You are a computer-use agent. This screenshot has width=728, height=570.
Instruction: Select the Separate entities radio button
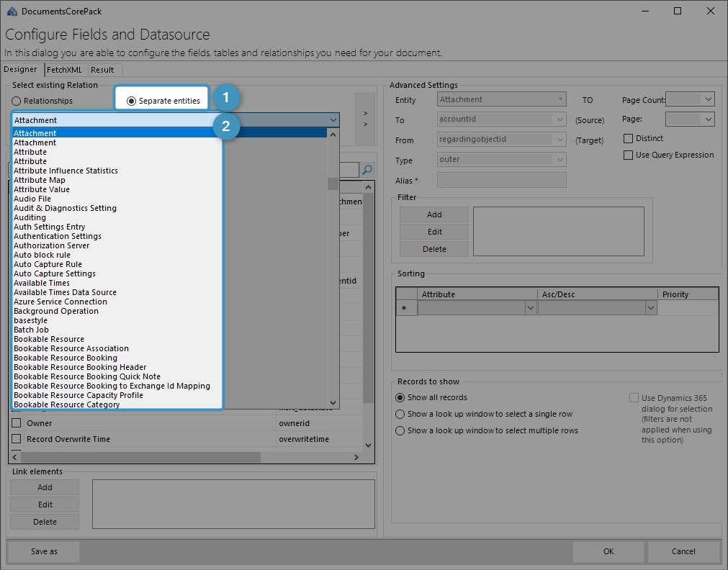click(131, 101)
